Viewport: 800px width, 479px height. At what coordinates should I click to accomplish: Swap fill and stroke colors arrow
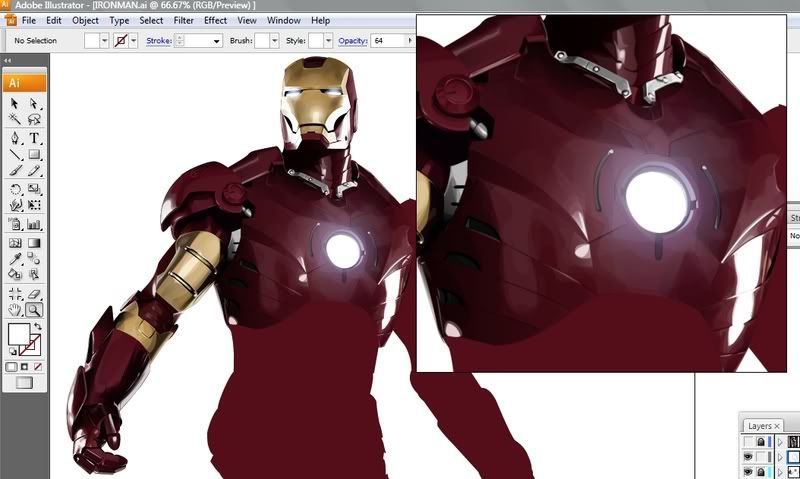(37, 326)
